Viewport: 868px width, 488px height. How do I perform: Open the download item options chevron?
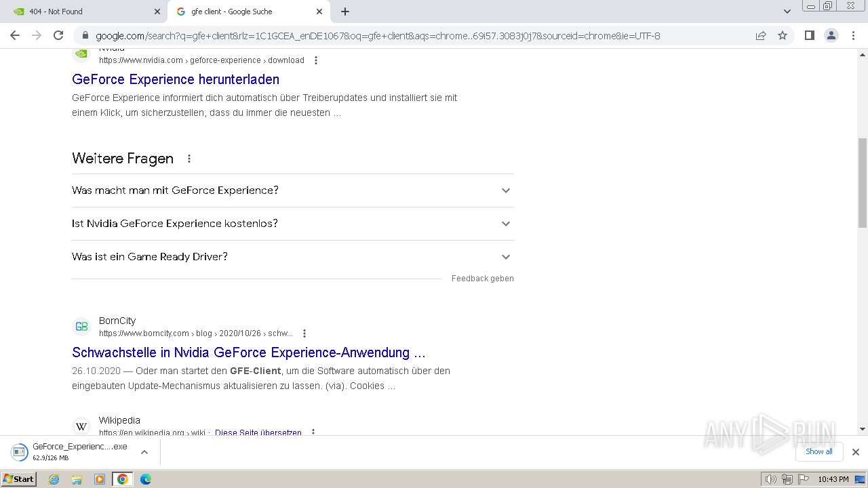144,452
